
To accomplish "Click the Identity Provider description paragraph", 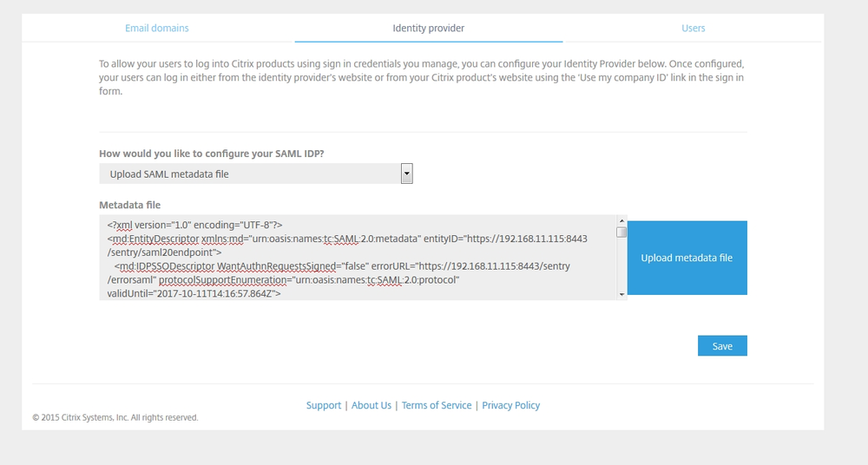I will (422, 77).
